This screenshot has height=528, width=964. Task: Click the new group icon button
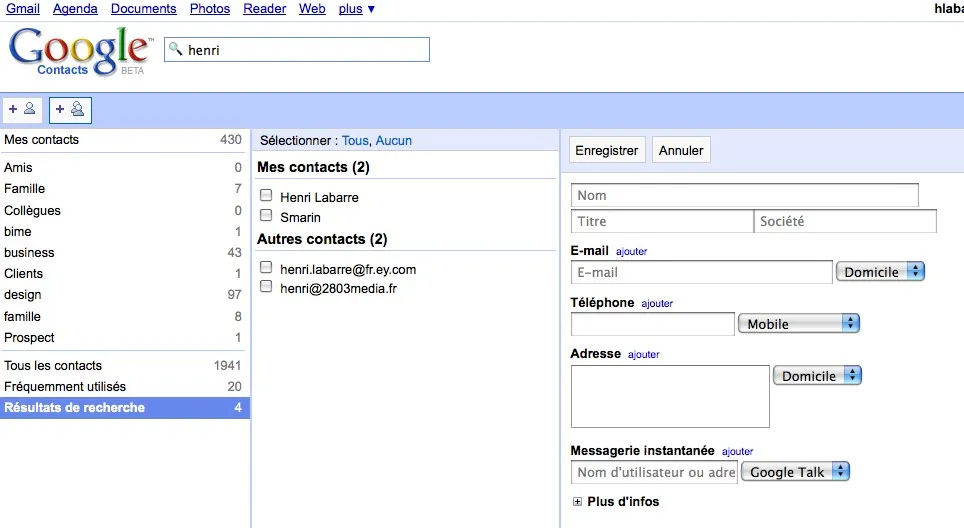click(x=70, y=110)
